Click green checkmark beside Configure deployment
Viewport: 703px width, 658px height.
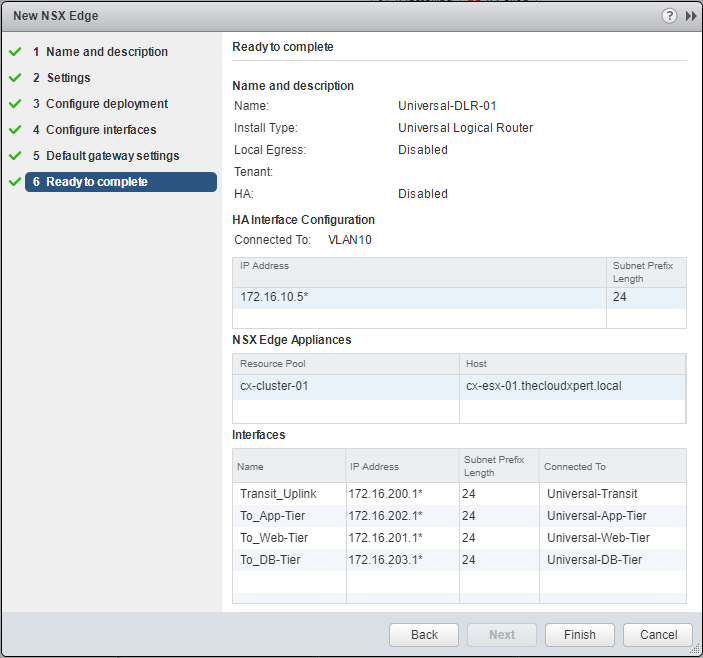click(x=14, y=104)
